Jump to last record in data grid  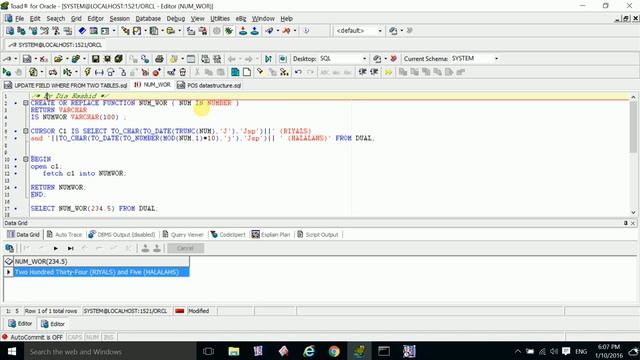tap(70, 248)
